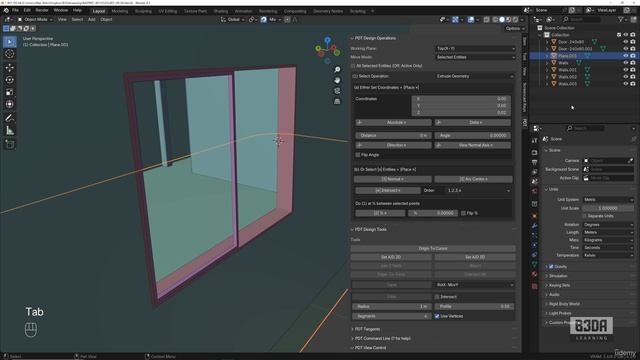Click the viewport zoom magnifier icon
Viewport: 640px width, 360px height.
pyautogui.click(x=337, y=69)
